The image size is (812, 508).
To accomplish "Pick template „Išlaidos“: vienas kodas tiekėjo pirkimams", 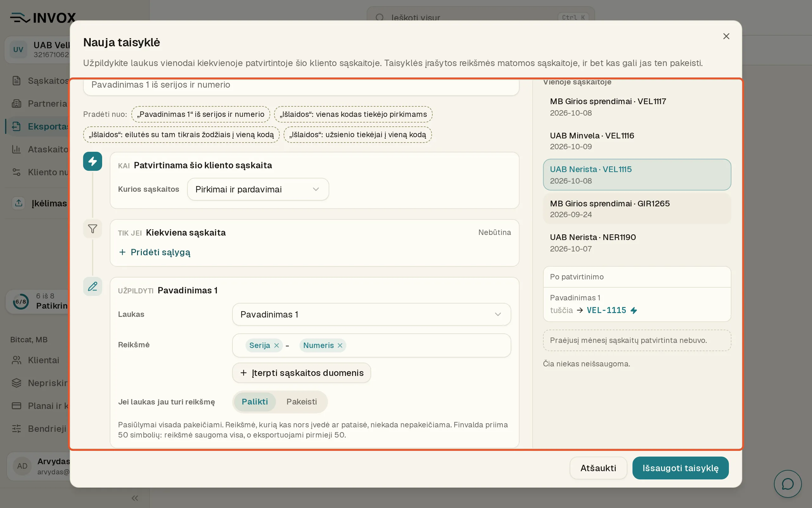I will (353, 114).
